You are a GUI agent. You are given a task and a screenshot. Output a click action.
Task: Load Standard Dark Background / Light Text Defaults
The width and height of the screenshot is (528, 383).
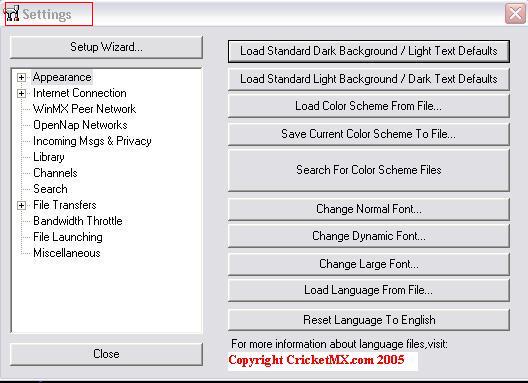pos(369,51)
